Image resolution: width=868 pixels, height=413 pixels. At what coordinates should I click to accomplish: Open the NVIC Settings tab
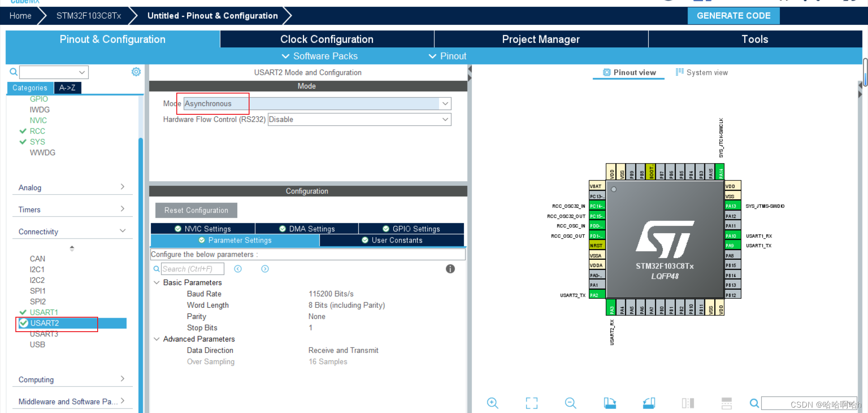tap(203, 229)
